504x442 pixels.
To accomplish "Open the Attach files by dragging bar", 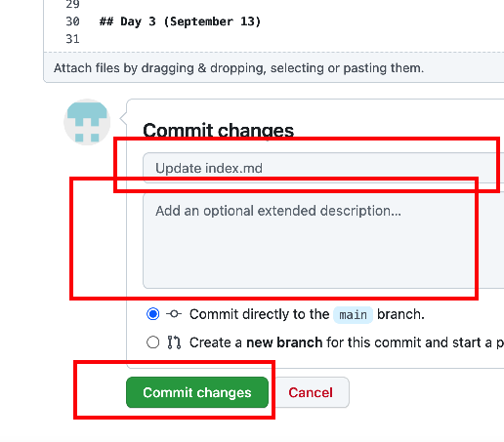I will point(273,68).
